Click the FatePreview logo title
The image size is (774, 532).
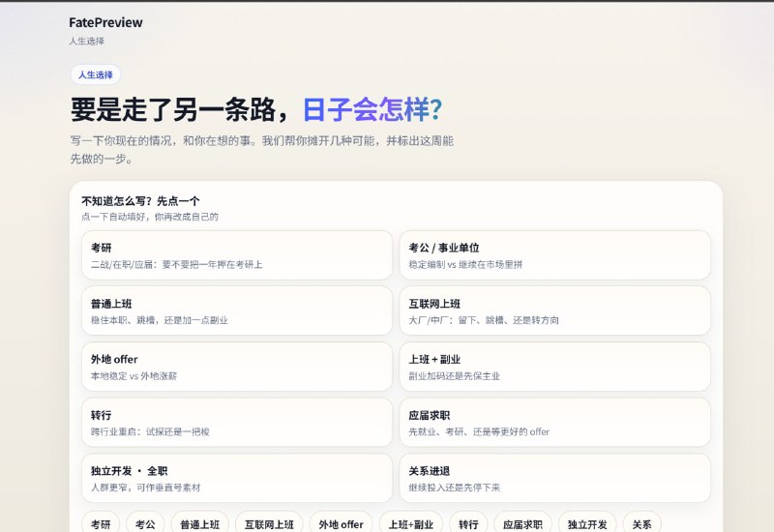coord(105,22)
